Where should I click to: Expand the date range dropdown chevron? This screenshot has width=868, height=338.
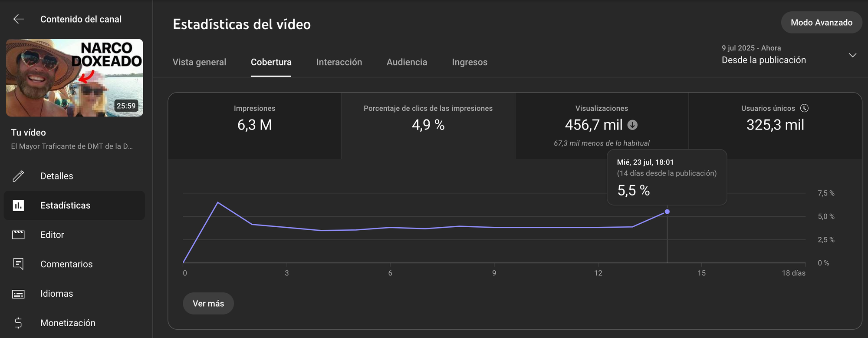(852, 55)
